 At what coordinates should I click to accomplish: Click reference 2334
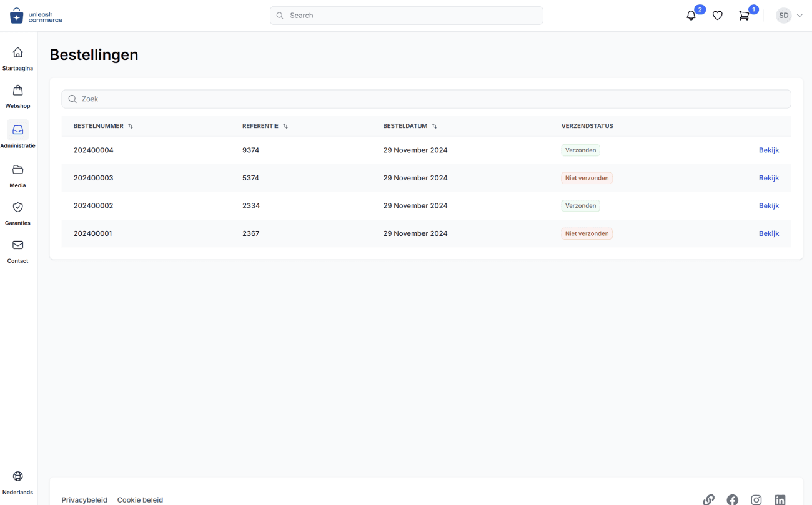(250, 206)
